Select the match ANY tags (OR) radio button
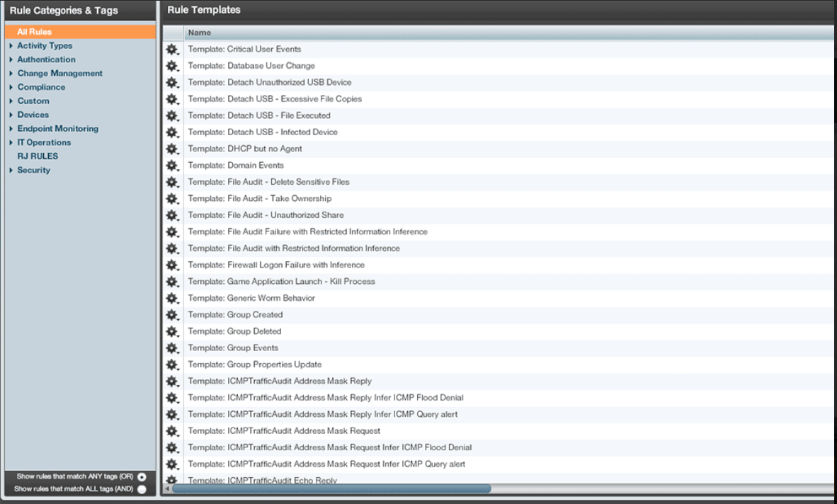Viewport: 837px width, 504px height. 142,477
